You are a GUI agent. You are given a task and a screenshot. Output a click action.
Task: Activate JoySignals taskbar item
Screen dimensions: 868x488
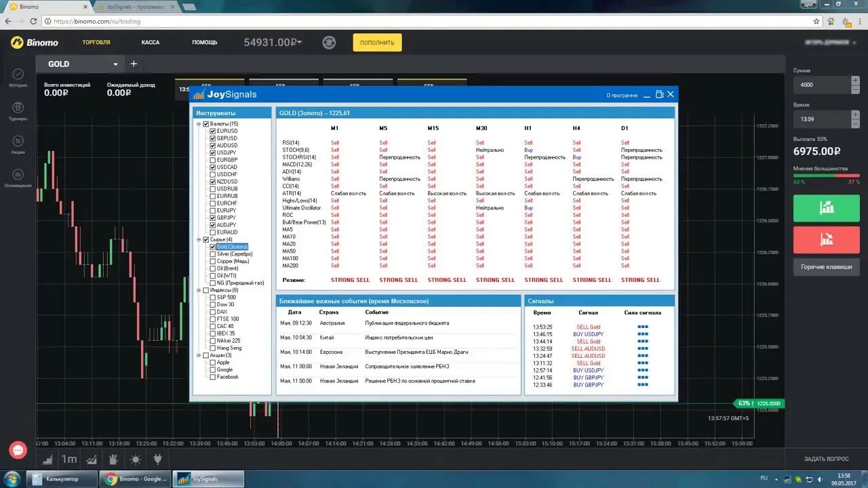pyautogui.click(x=208, y=479)
